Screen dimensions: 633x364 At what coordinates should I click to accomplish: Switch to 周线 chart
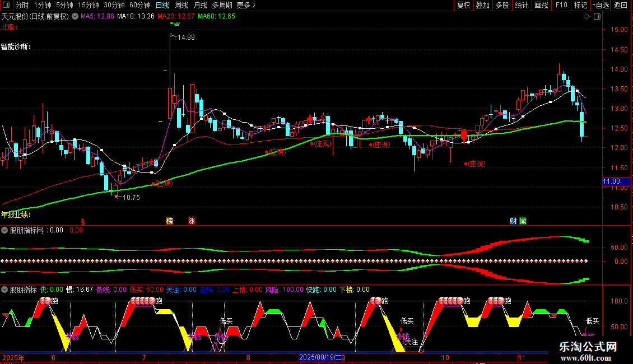181,5
